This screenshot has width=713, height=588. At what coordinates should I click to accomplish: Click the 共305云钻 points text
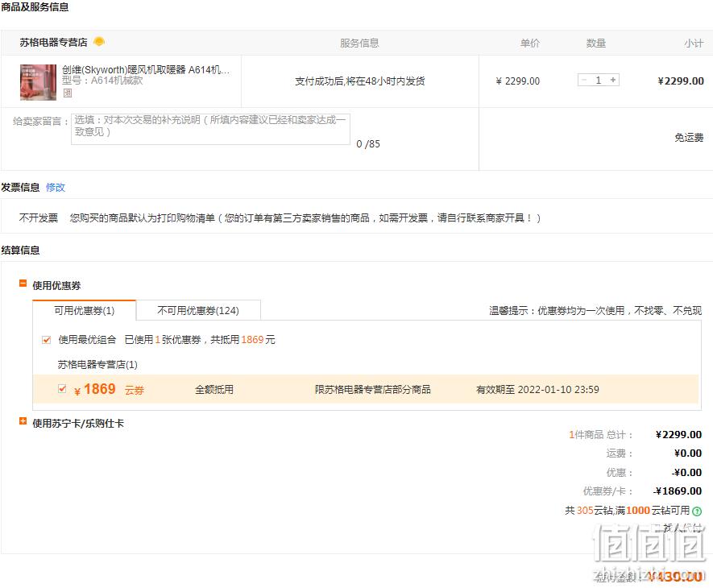[628, 511]
